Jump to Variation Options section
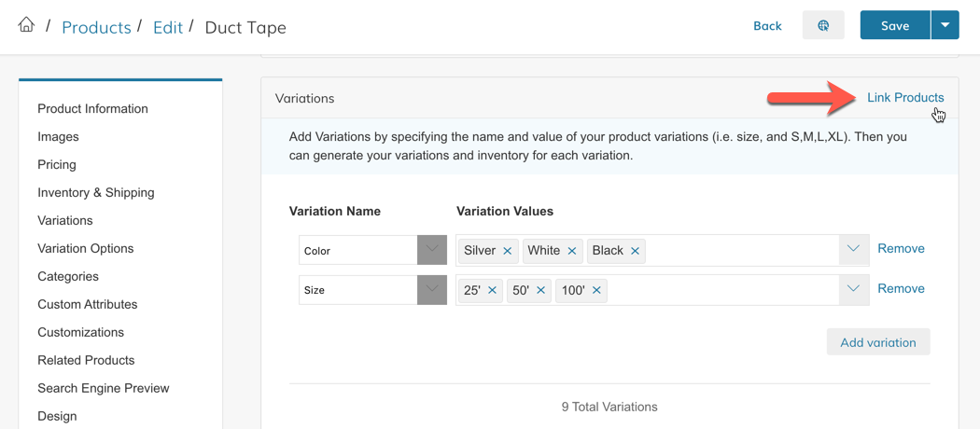 (x=86, y=248)
